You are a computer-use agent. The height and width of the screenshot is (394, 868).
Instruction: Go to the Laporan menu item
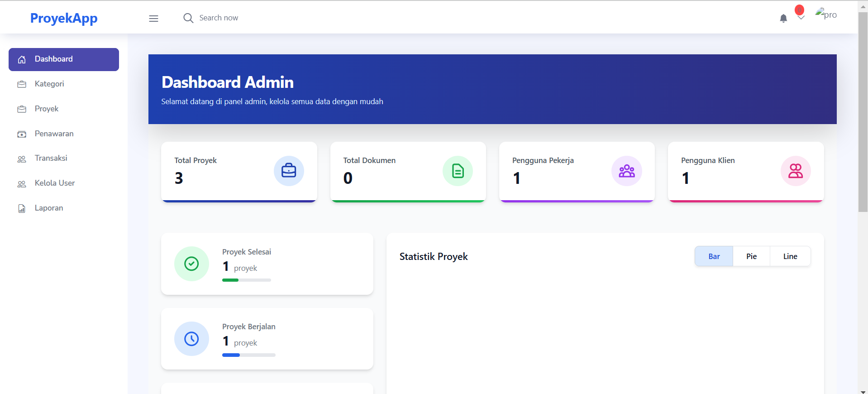coord(49,208)
